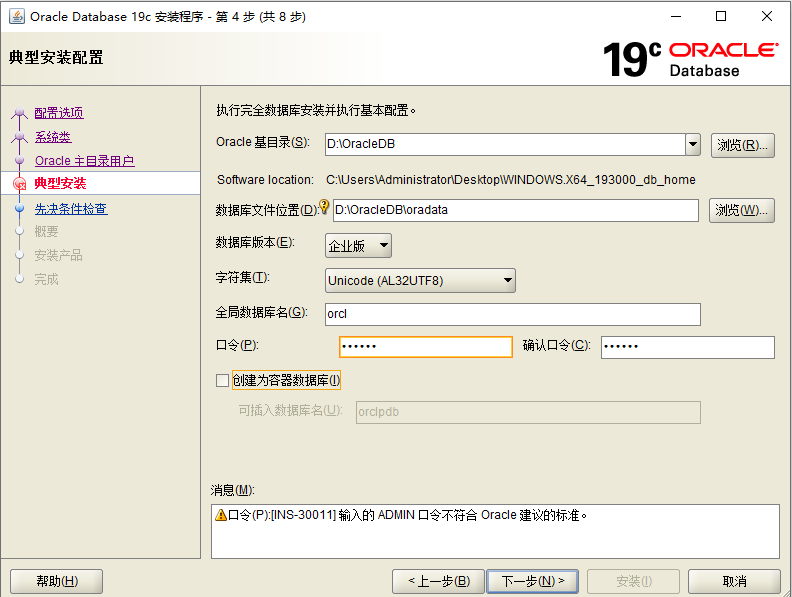This screenshot has height=597, width=792.
Task: Click the Java installer icon in title bar
Action: (x=17, y=16)
